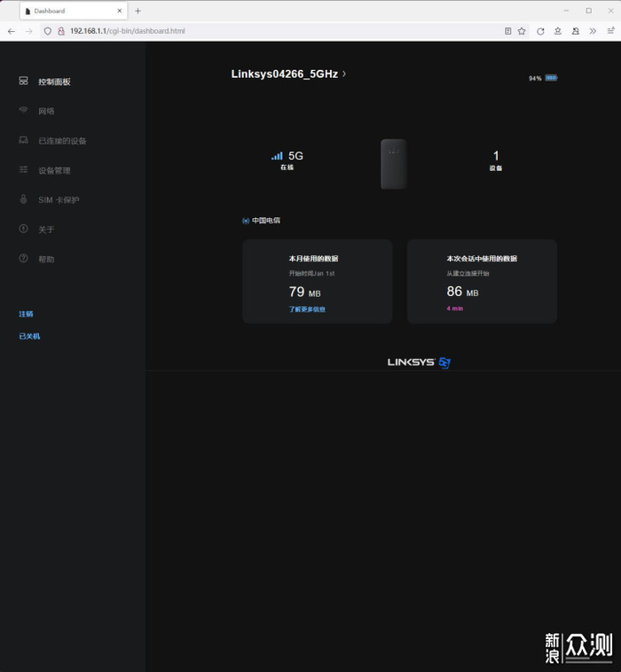Click the 4 min session duration

454,309
